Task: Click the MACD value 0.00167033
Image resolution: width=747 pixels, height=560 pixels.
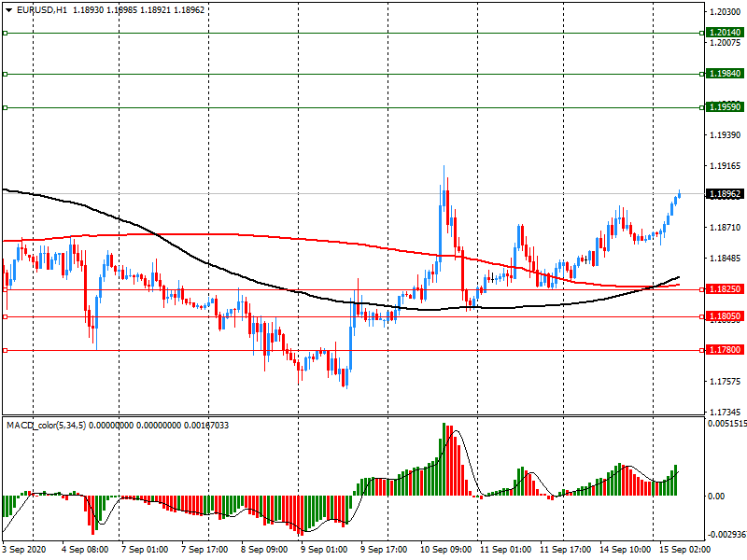Action: [206, 425]
